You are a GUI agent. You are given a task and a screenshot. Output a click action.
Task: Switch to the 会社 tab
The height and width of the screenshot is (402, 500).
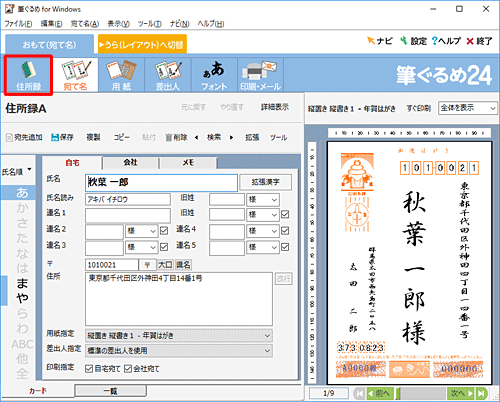[x=130, y=162]
